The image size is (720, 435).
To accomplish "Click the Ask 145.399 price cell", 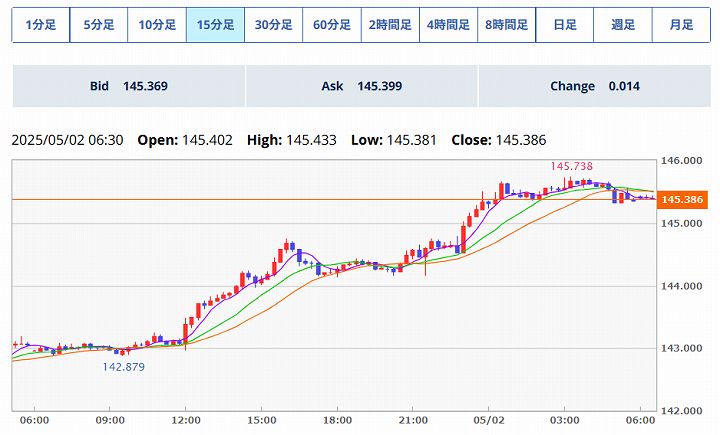I will [x=362, y=86].
